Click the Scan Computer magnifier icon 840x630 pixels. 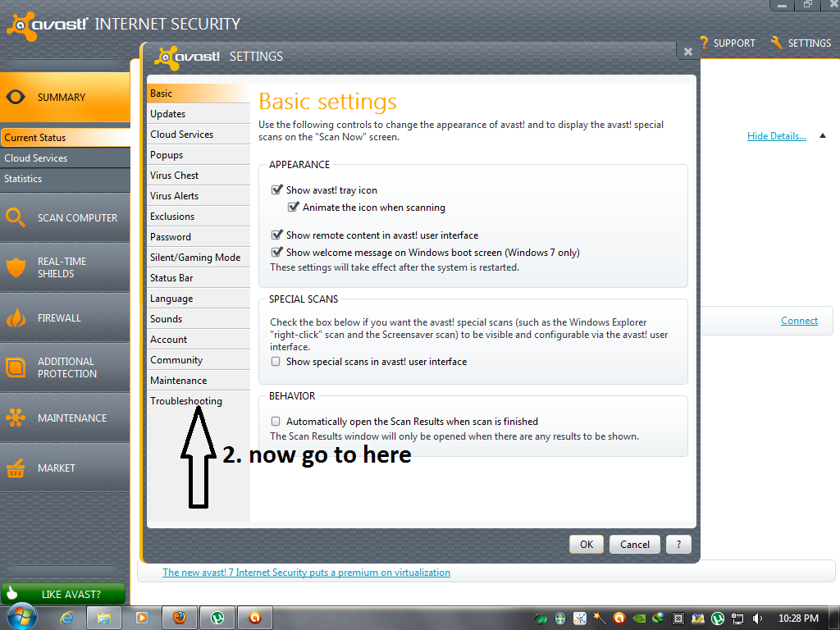coord(16,217)
